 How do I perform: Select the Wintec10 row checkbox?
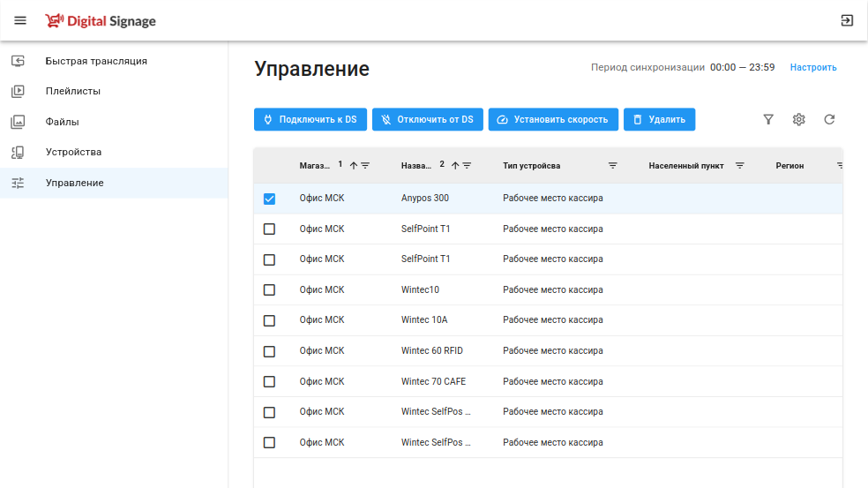(269, 289)
